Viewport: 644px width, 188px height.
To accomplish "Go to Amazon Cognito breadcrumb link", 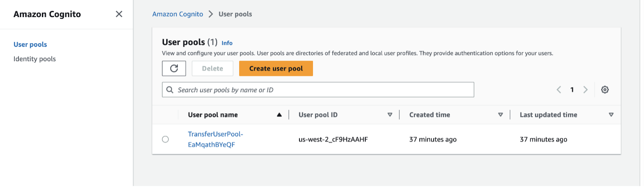I will tap(177, 14).
